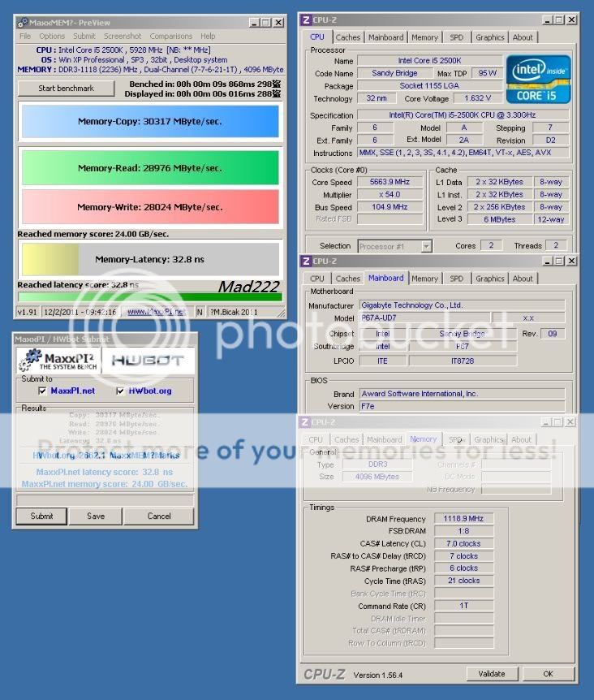
Task: Click the HWBOT logo banner
Action: (147, 359)
